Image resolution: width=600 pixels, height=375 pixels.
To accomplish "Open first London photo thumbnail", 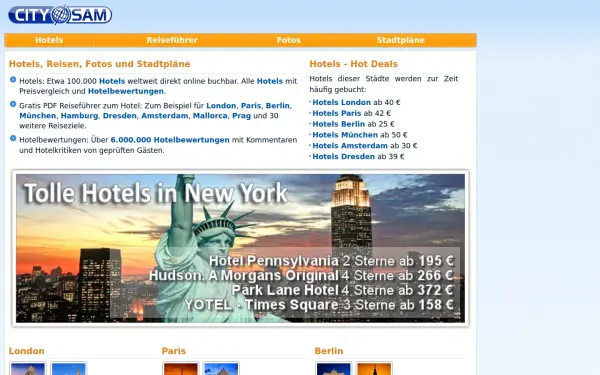I will (28, 368).
